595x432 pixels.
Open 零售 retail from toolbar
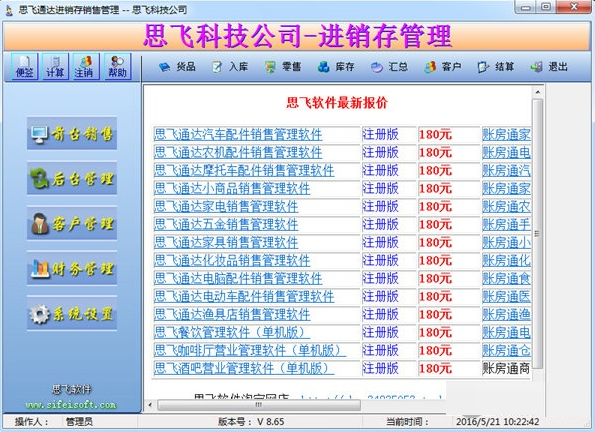[x=283, y=67]
